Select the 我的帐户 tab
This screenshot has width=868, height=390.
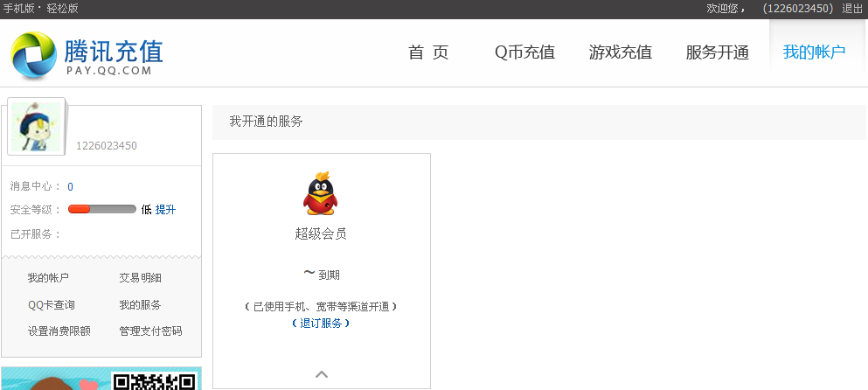[x=814, y=52]
